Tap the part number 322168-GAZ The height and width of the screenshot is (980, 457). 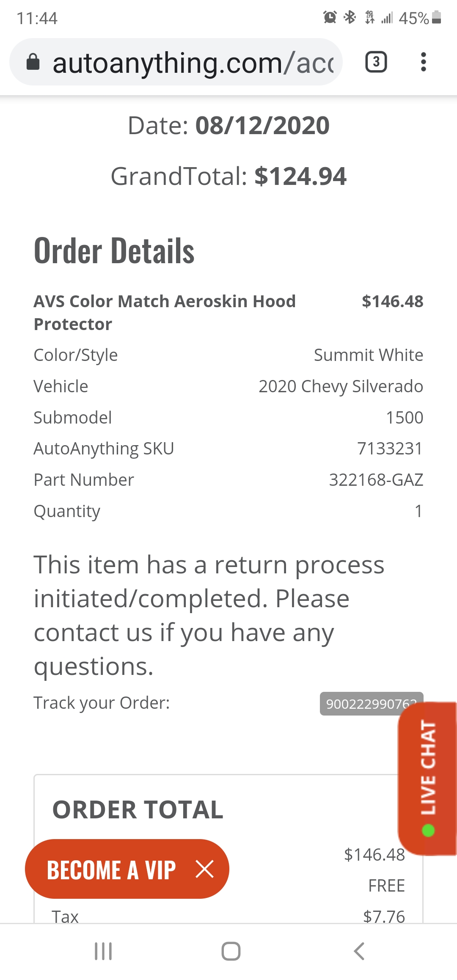[376, 480]
